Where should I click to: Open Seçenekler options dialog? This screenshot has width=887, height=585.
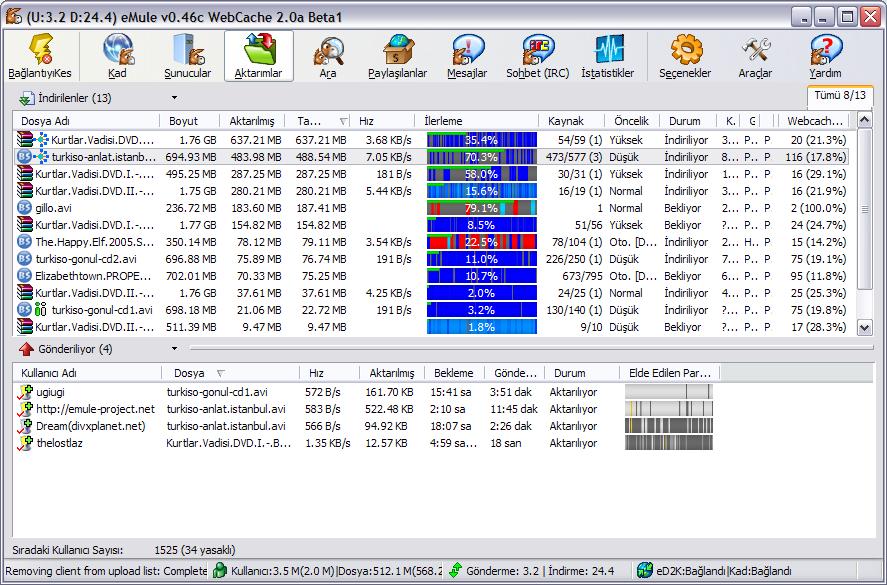coord(685,56)
